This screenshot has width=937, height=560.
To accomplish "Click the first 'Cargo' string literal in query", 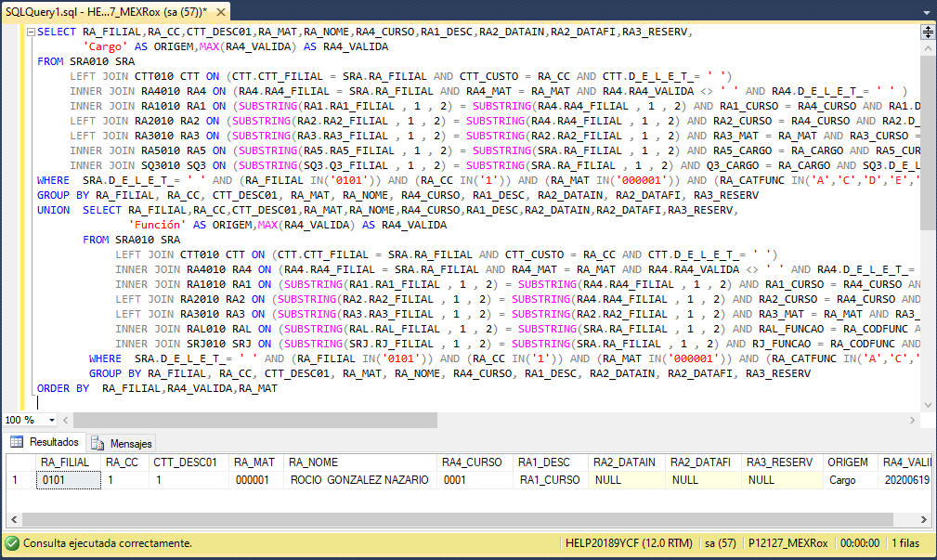I will (105, 46).
